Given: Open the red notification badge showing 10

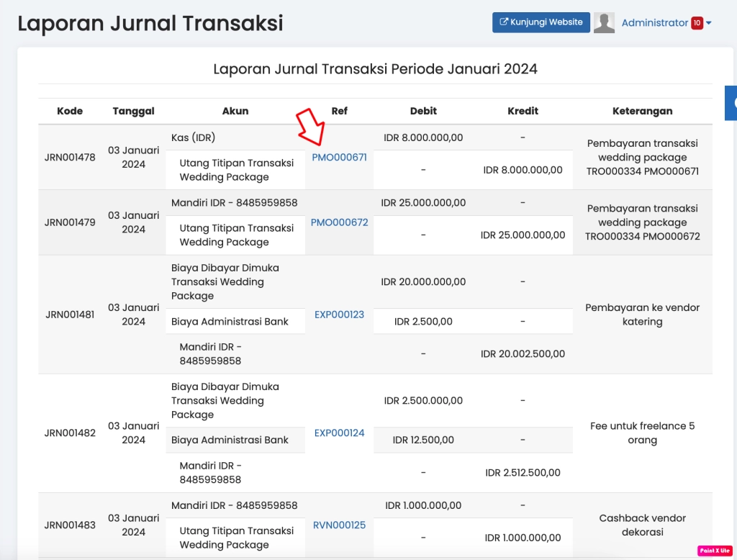Looking at the screenshot, I should (697, 23).
